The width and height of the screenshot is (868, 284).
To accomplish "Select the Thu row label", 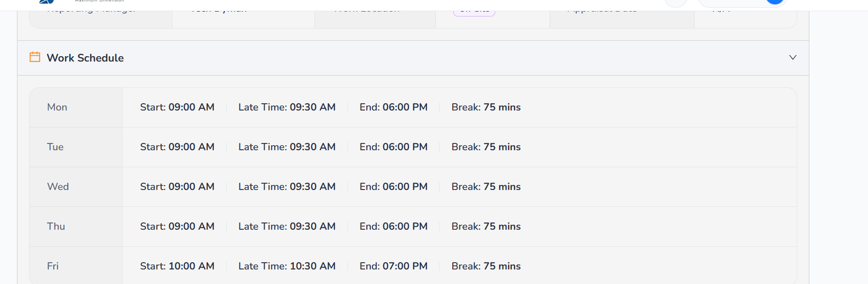I will [56, 226].
